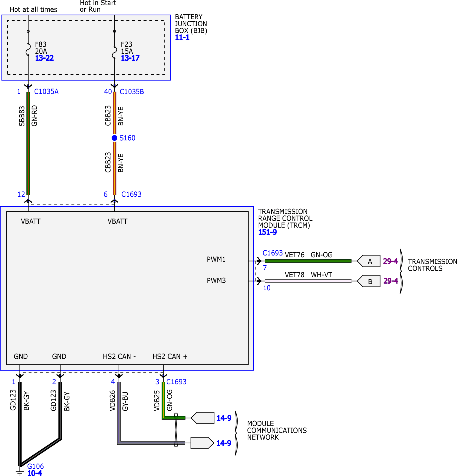Image resolution: width=457 pixels, height=476 pixels.
Task: Select the A off-page connector arrow
Action: (x=369, y=261)
